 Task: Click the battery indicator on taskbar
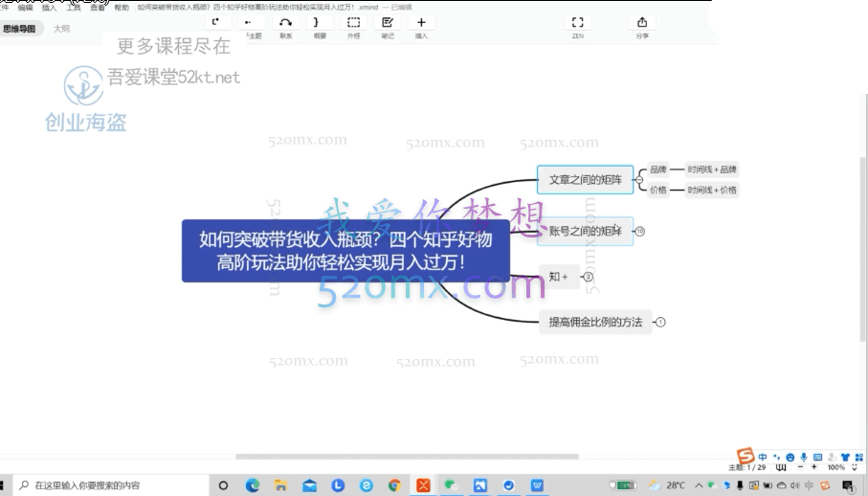pyautogui.click(x=624, y=485)
